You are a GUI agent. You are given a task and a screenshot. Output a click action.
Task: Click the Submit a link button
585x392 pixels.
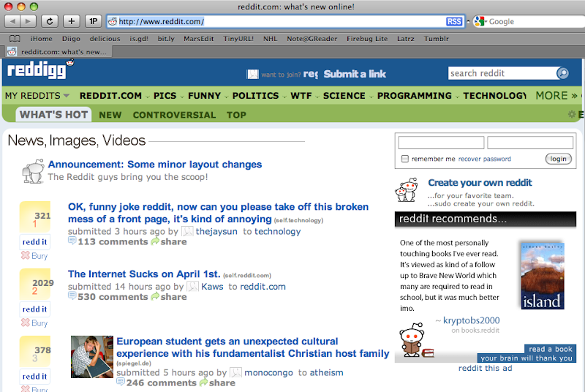(355, 74)
